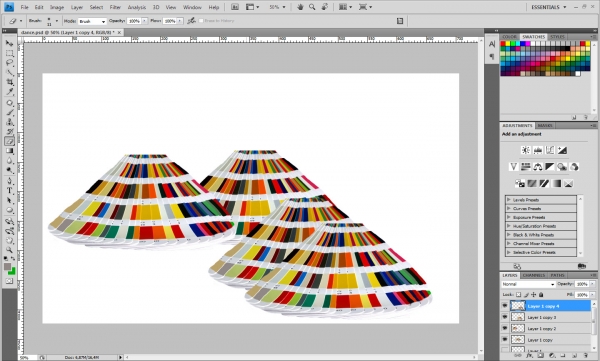Set the foreground color swatch
This screenshot has height=361, width=600.
[x=7, y=267]
